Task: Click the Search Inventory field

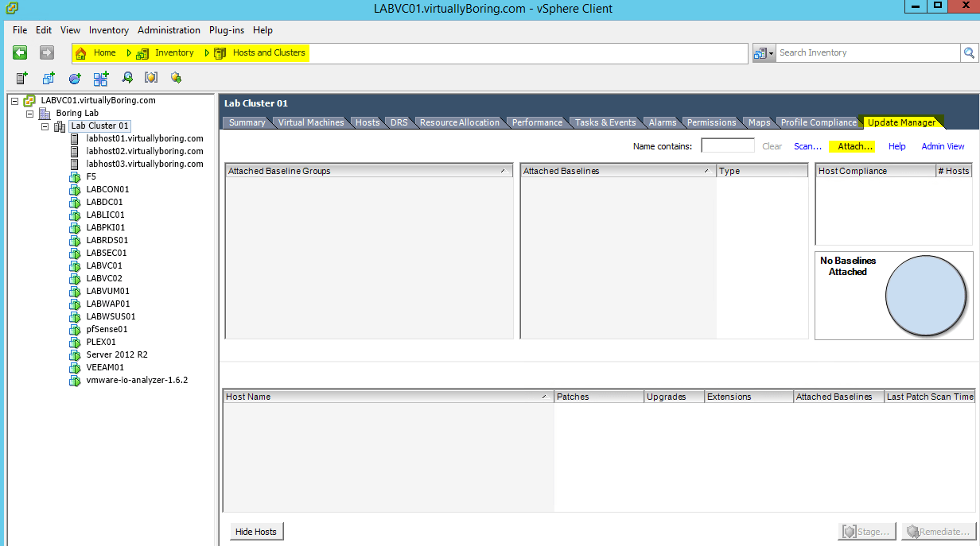Action: coord(868,52)
